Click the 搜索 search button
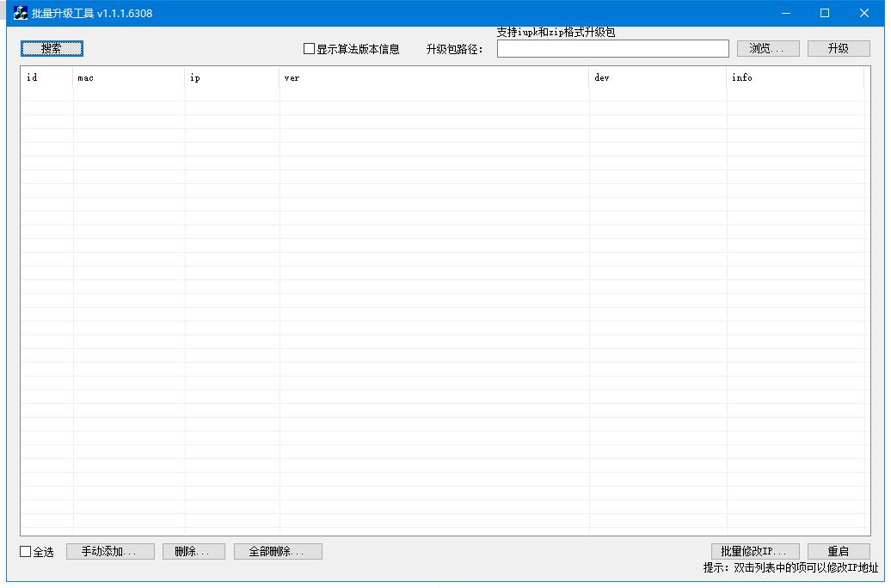Viewport: 891px width, 588px height. pyautogui.click(x=52, y=49)
